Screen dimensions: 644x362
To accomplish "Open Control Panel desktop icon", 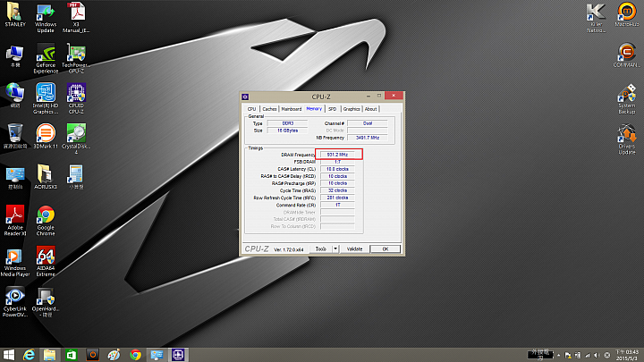I will 15,177.
